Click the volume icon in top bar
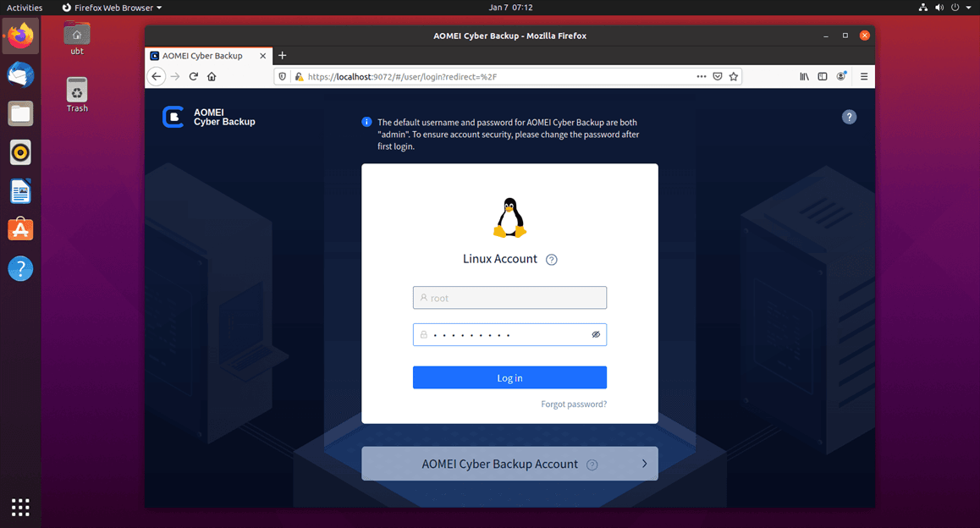 coord(939,8)
